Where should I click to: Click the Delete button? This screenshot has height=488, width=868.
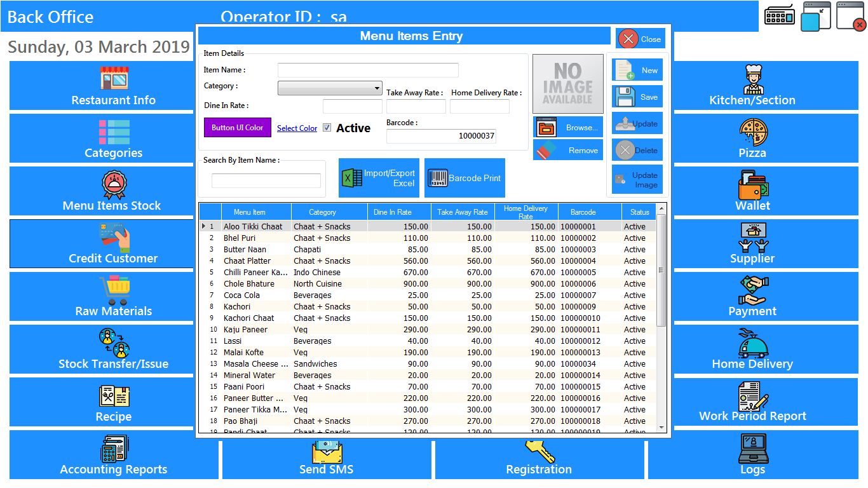coord(637,150)
